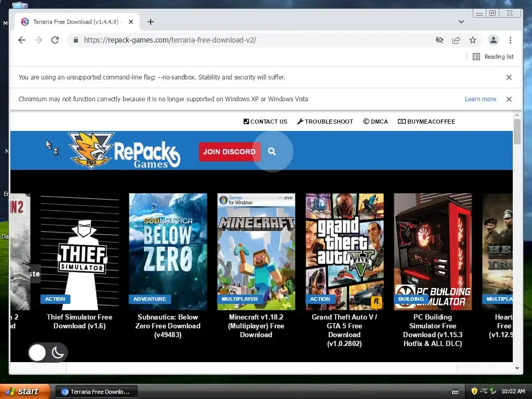Open the Windows start menu
The width and height of the screenshot is (532, 399).
(25, 392)
